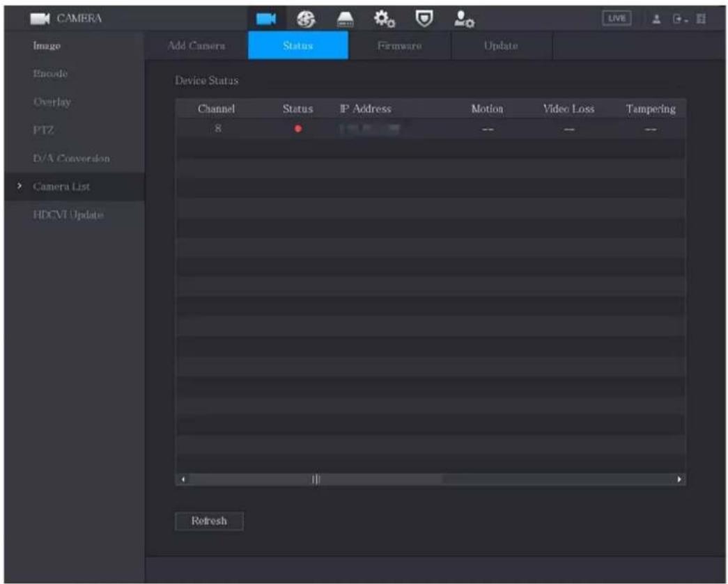Open the Network globe icon

pyautogui.click(x=306, y=19)
